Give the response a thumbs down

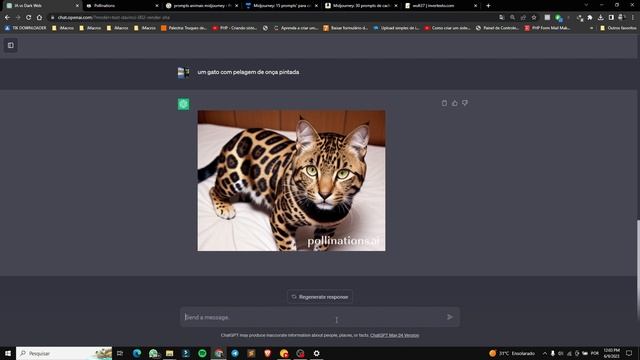464,103
